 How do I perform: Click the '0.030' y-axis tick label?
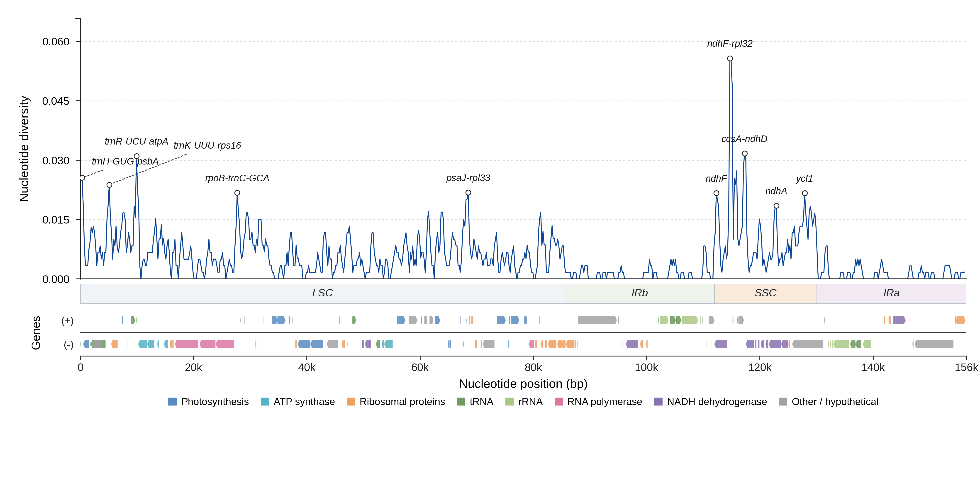click(x=56, y=161)
